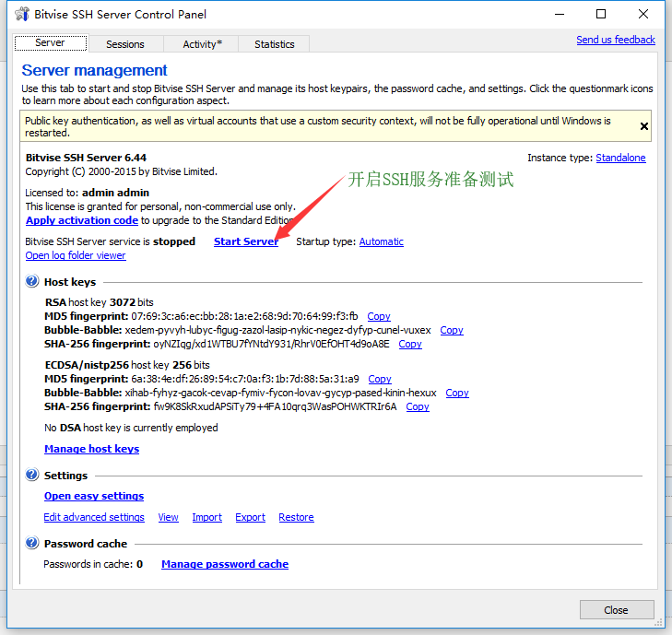This screenshot has width=672, height=635.
Task: Minimize the Control Panel window
Action: (x=560, y=14)
